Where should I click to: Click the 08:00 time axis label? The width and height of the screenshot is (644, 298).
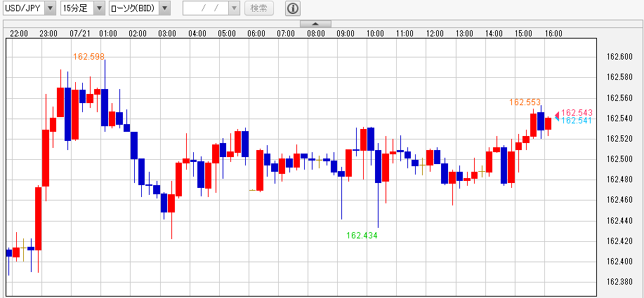(316, 34)
